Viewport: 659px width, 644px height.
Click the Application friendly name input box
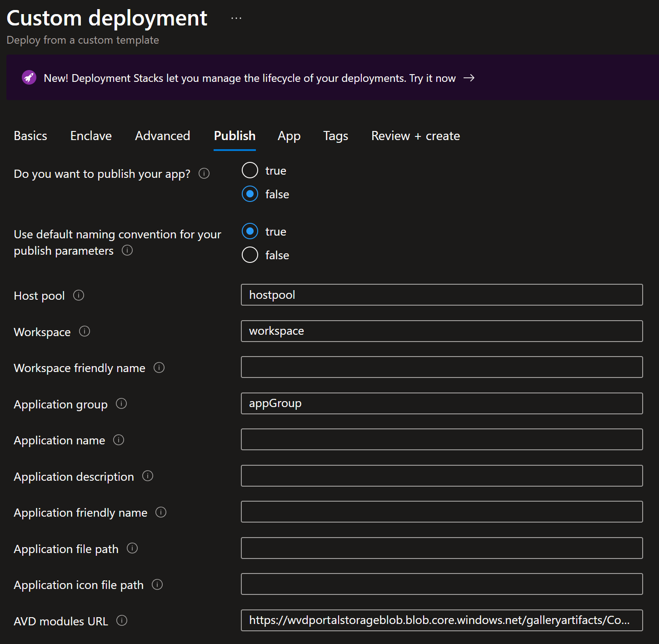tap(442, 512)
